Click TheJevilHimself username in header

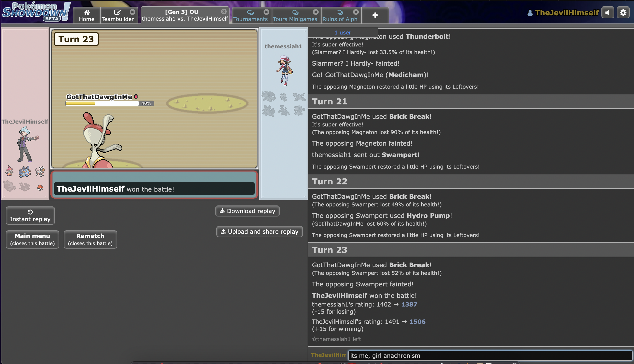(x=566, y=13)
